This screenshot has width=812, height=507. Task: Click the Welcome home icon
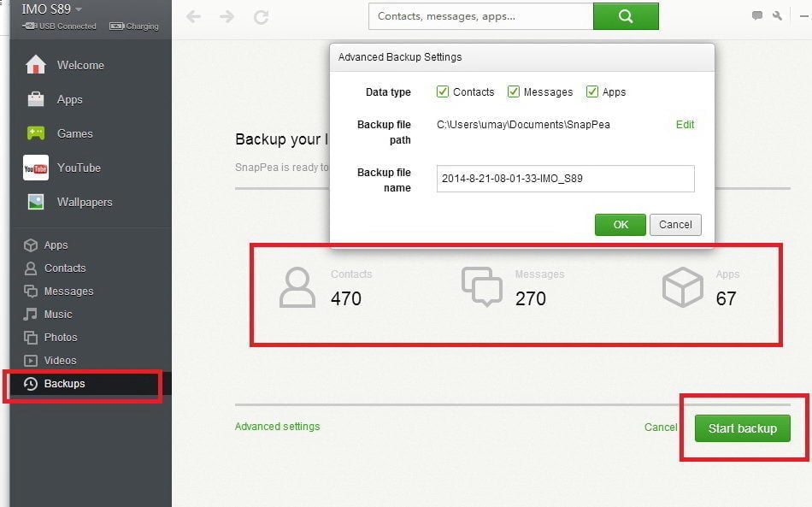tap(36, 65)
